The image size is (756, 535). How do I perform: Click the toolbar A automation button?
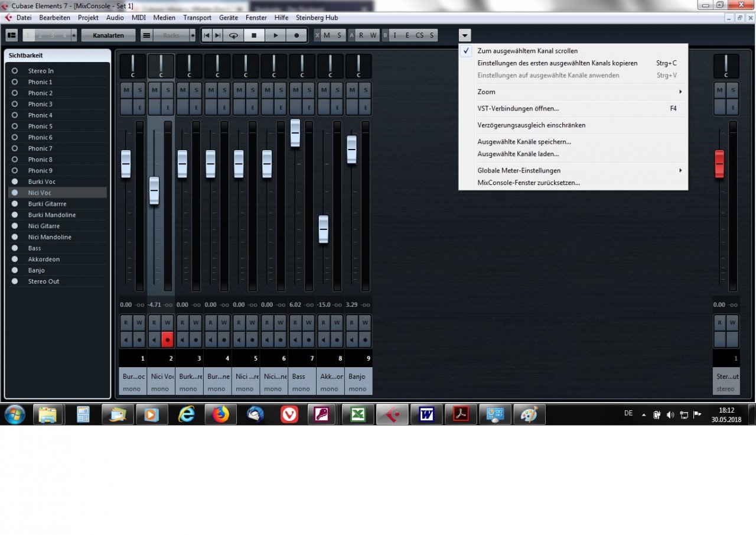pos(351,35)
